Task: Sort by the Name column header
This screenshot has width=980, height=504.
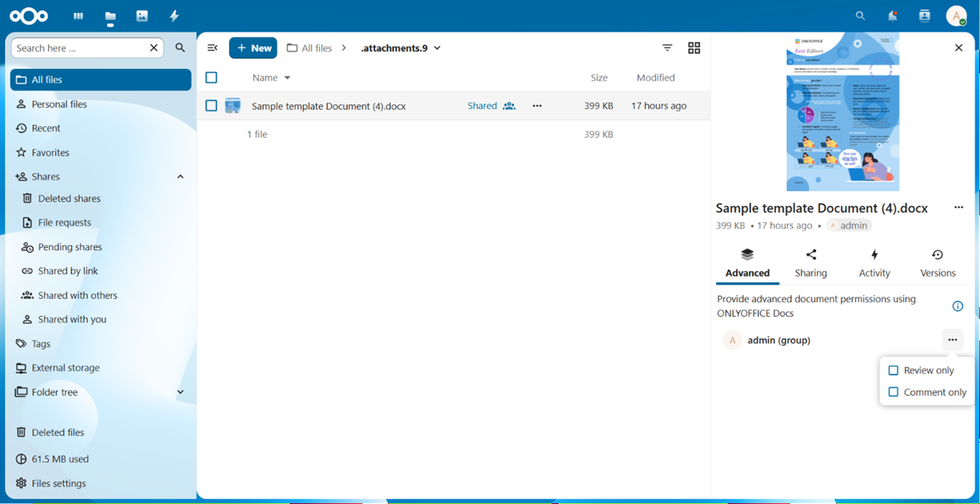Action: pyautogui.click(x=271, y=77)
